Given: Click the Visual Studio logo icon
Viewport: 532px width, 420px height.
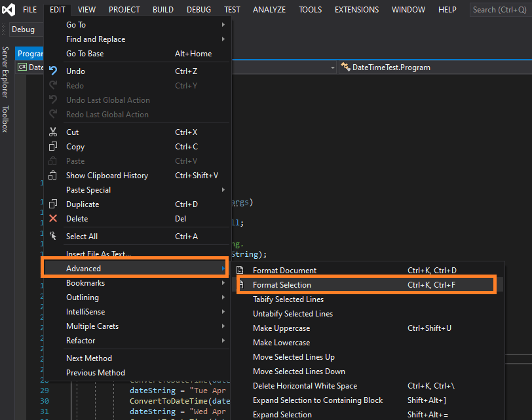Looking at the screenshot, I should (9, 9).
